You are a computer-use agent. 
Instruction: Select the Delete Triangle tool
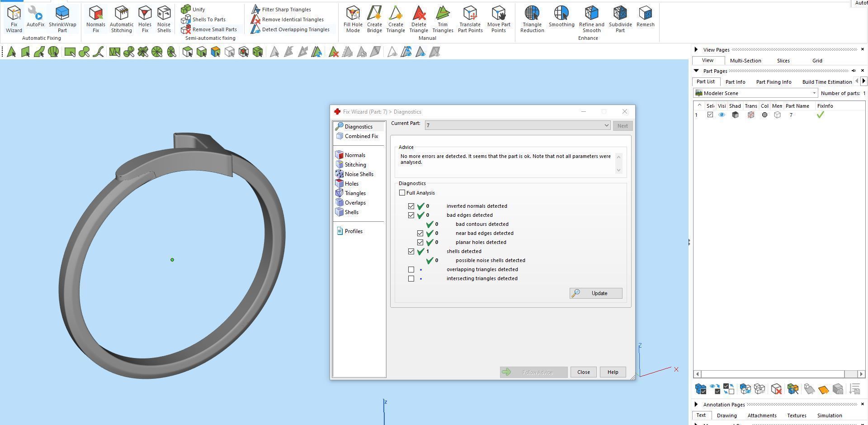coord(419,19)
